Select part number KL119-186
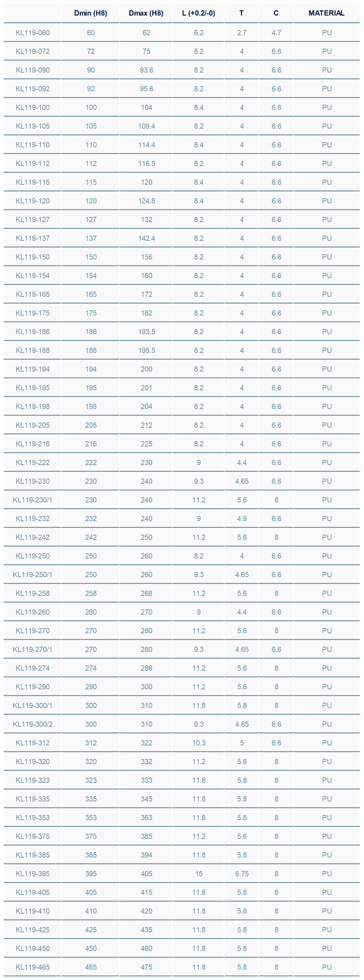364x980 pixels. pos(33,332)
